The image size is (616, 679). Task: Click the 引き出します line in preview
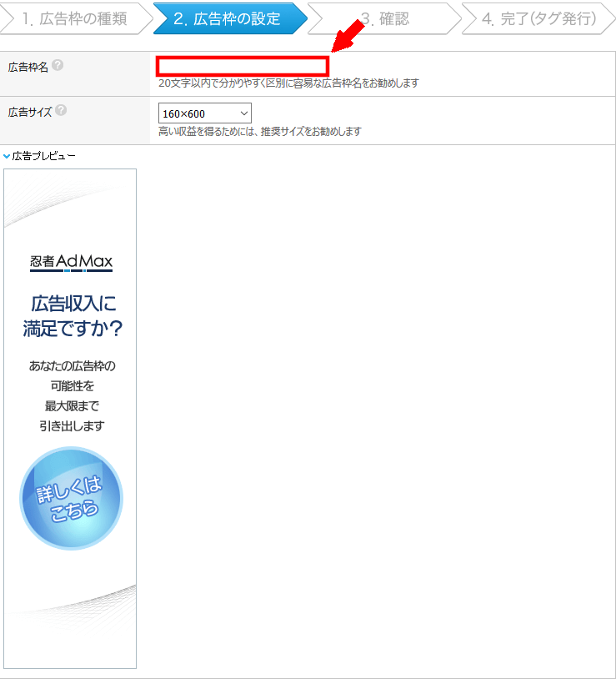[x=72, y=426]
